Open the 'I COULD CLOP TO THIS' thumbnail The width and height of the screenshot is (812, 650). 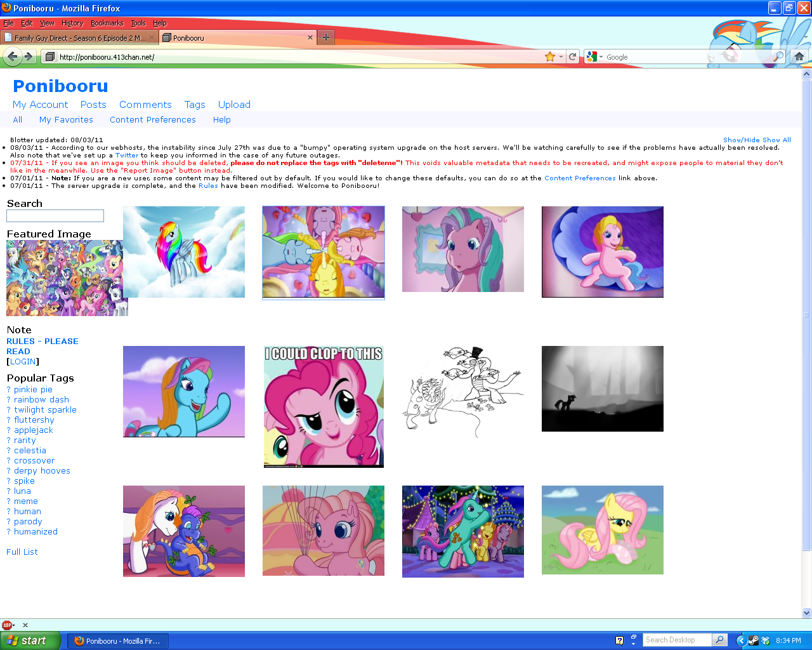[324, 407]
